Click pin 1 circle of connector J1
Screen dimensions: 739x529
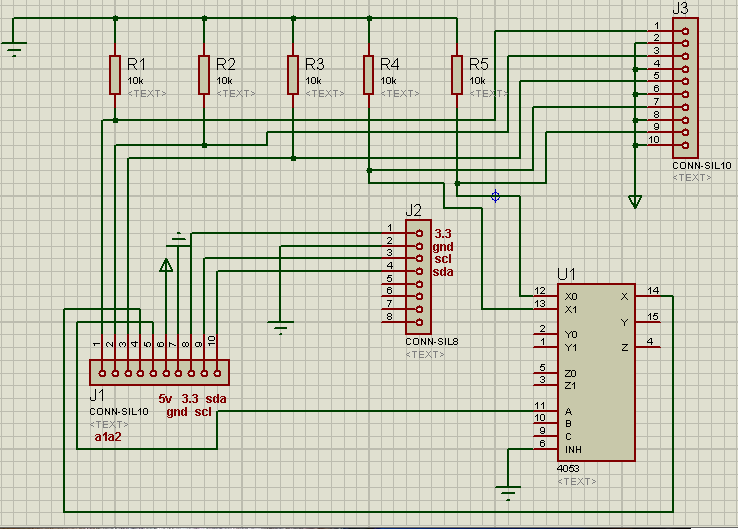(x=102, y=373)
